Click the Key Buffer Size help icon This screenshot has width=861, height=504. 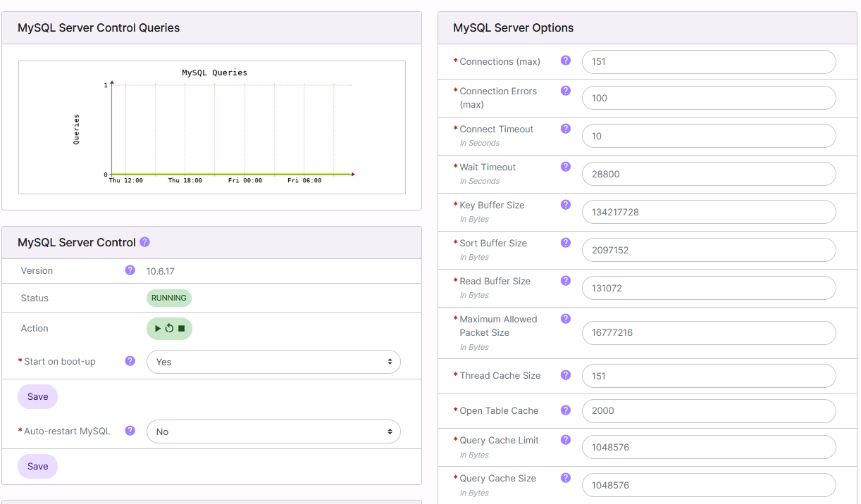[x=565, y=204]
